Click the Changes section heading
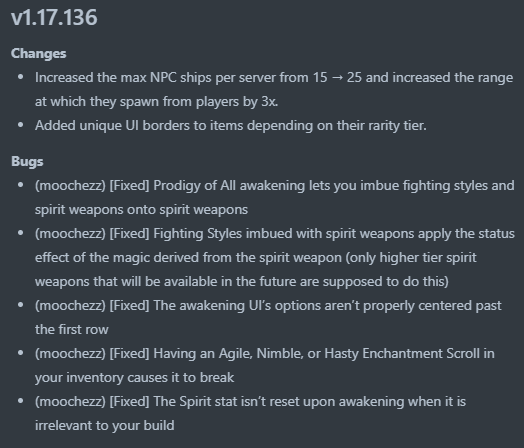The image size is (524, 448). click(38, 53)
